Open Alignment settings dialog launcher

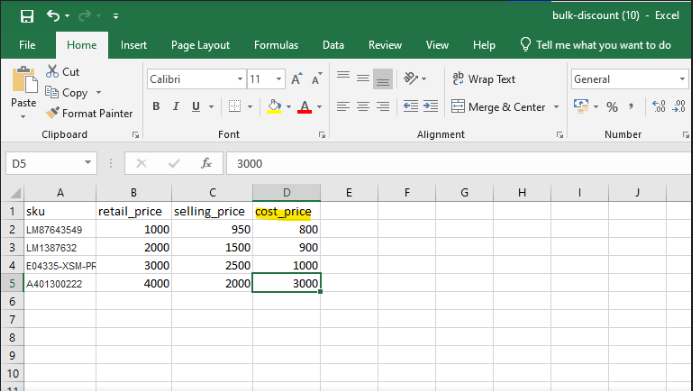pyautogui.click(x=560, y=135)
